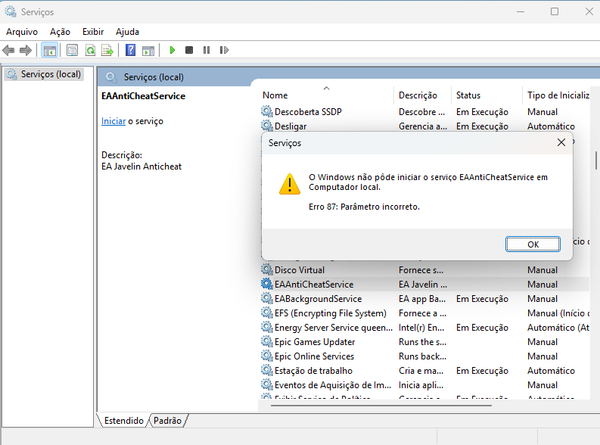600x445 pixels.
Task: Open the blue Help toolbar icon
Action: click(x=131, y=50)
